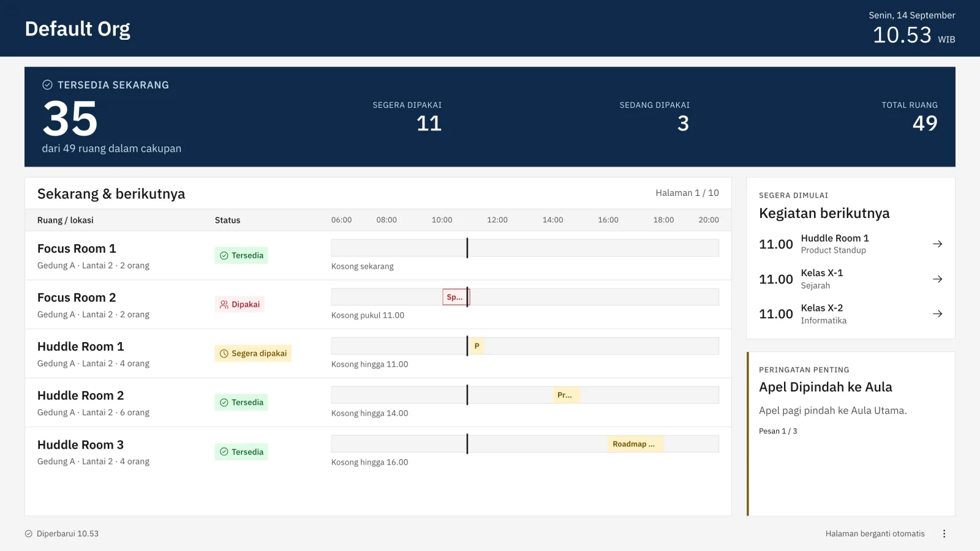This screenshot has width=980, height=551.
Task: Click the Kosong hingga 16.00 note
Action: 369,462
